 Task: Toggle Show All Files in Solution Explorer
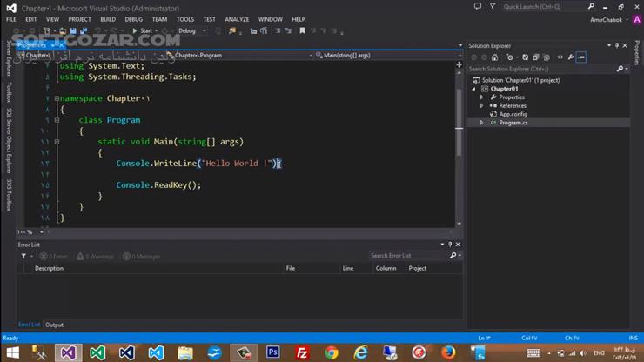[547, 57]
